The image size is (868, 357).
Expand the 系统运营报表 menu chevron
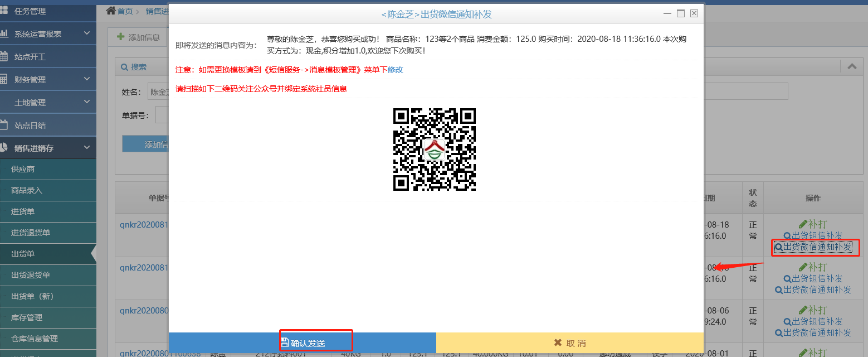pos(87,33)
